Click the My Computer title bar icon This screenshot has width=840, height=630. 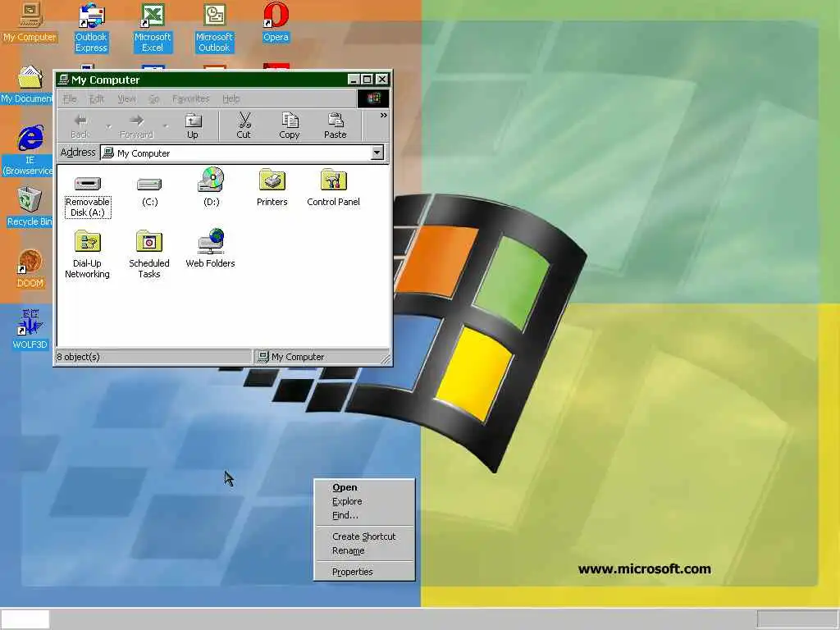[63, 80]
